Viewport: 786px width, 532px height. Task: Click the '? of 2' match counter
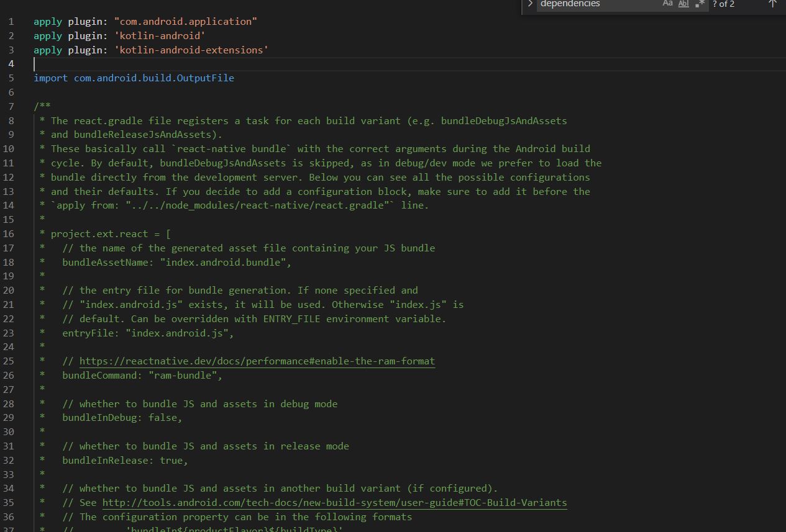tap(723, 4)
